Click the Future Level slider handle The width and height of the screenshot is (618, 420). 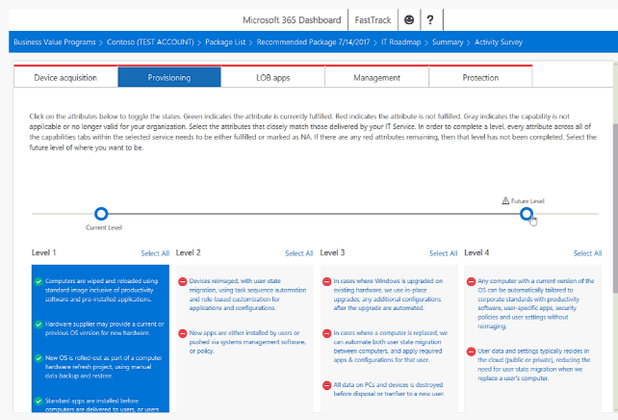point(526,214)
